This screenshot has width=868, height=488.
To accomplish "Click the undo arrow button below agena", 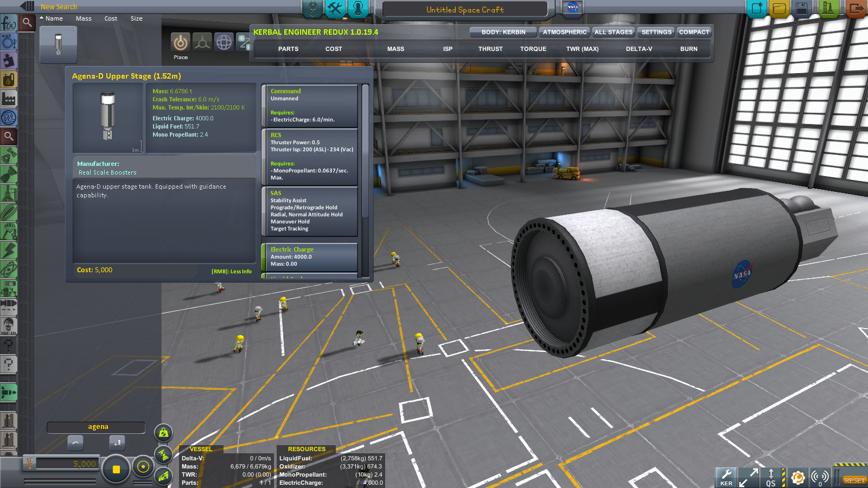I will 75,443.
